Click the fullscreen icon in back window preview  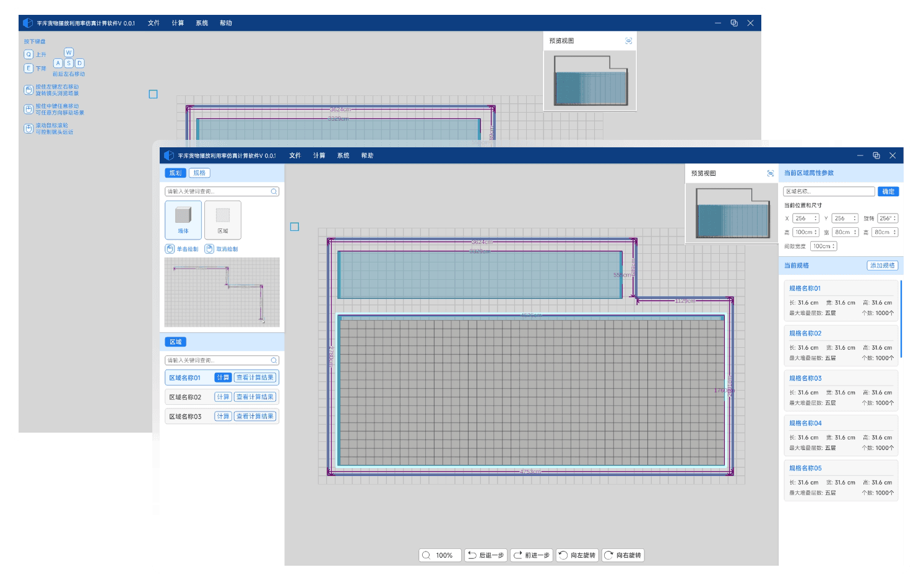[x=629, y=41]
